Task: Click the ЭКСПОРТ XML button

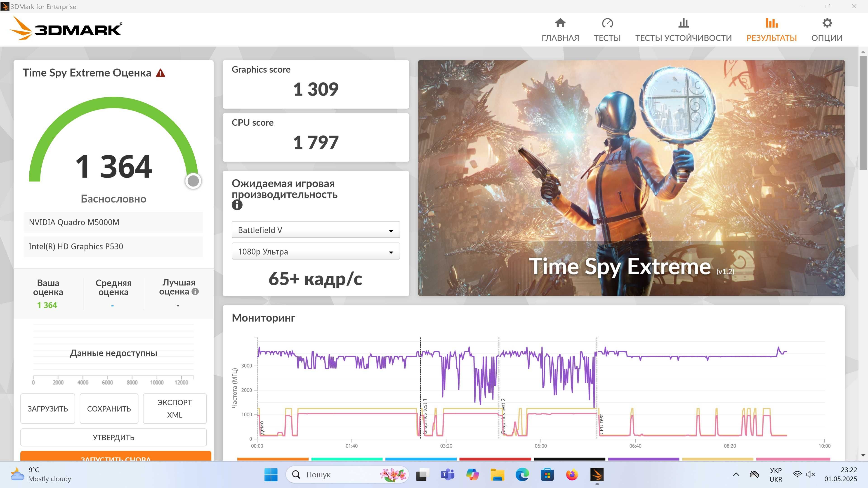Action: point(175,408)
